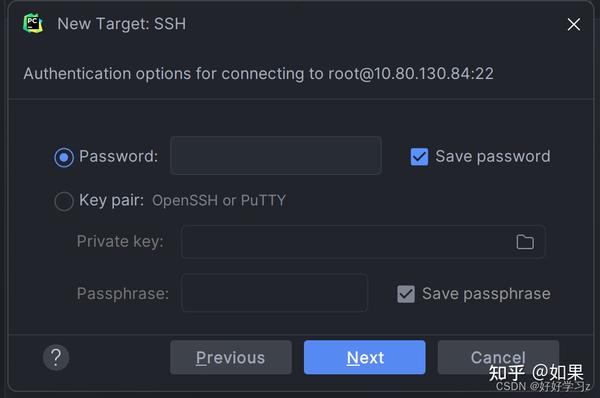Click the "Save password" label text
This screenshot has width=600, height=398.
(493, 157)
